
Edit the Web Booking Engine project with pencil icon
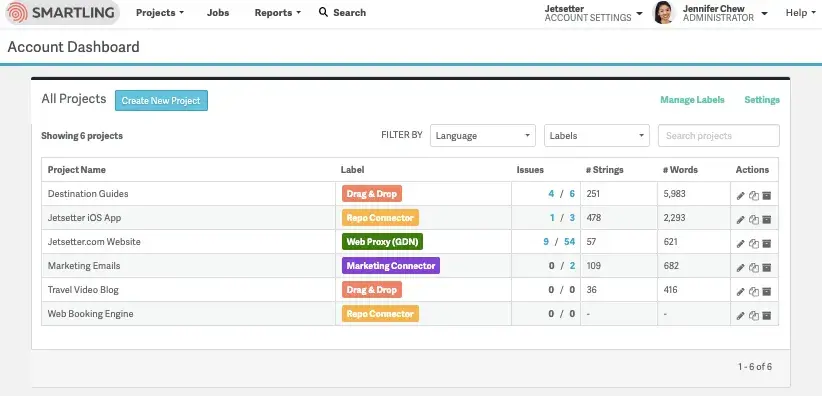point(740,316)
